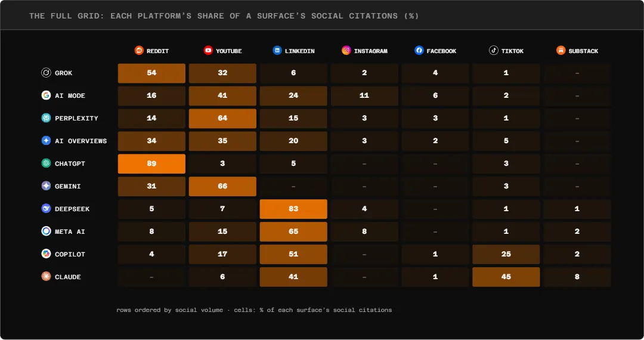Screen dimensions: 644x340
Task: Click Copilot's LinkedIn cell showing 51
Action: pos(293,254)
